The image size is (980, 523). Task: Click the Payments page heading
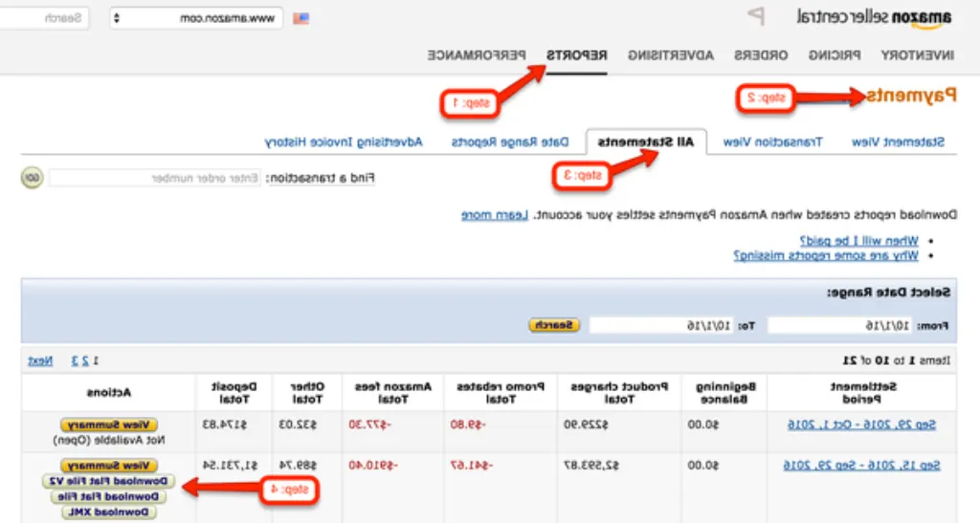tap(911, 96)
